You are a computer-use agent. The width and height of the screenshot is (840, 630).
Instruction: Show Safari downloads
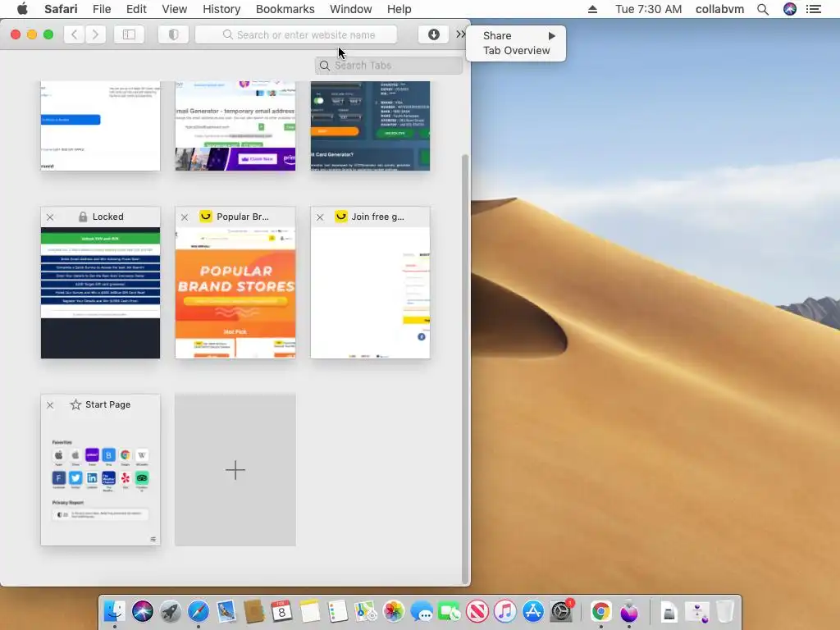(433, 34)
